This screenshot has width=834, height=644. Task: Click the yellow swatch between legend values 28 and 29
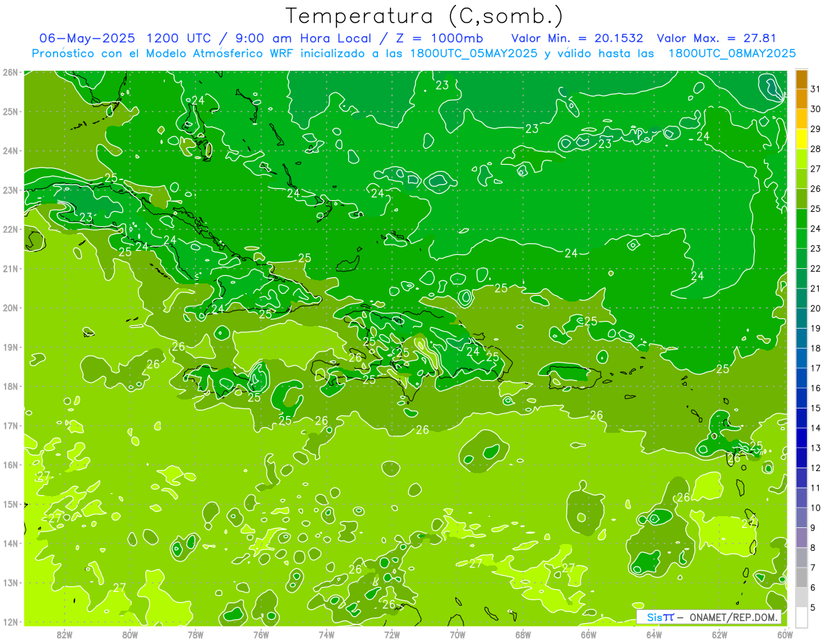[x=801, y=138]
